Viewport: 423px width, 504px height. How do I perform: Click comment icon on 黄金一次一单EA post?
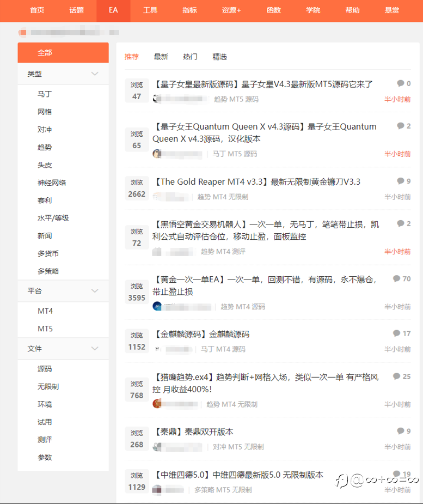[396, 278]
